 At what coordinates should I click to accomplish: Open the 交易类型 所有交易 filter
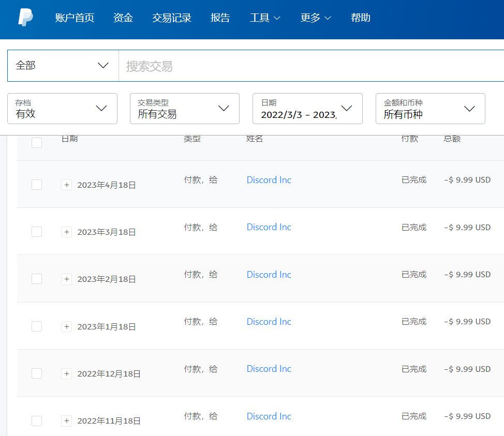pos(185,109)
